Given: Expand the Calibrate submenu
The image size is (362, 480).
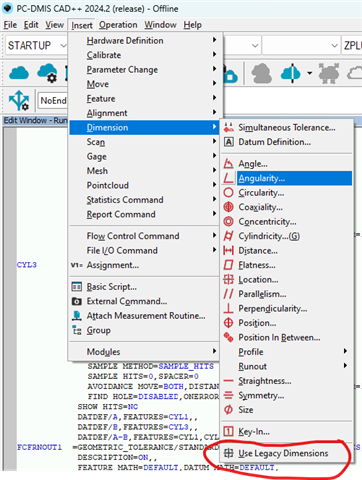Looking at the screenshot, I should point(145,55).
